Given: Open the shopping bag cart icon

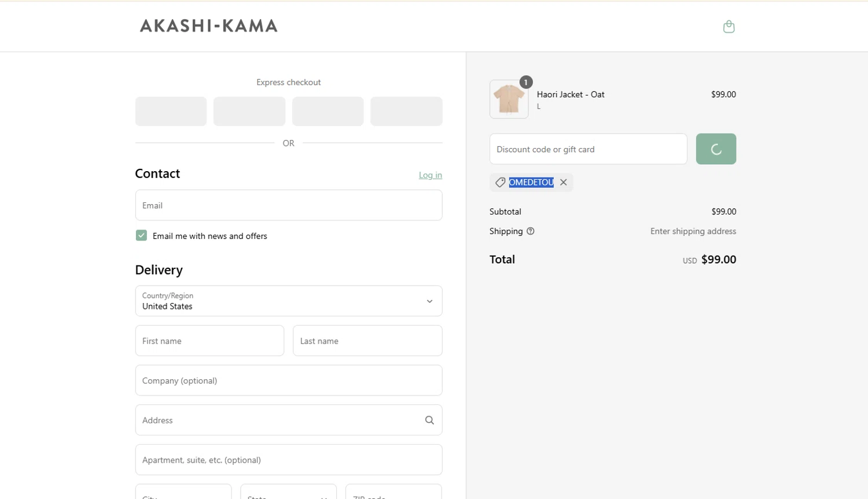Looking at the screenshot, I should pyautogui.click(x=729, y=27).
